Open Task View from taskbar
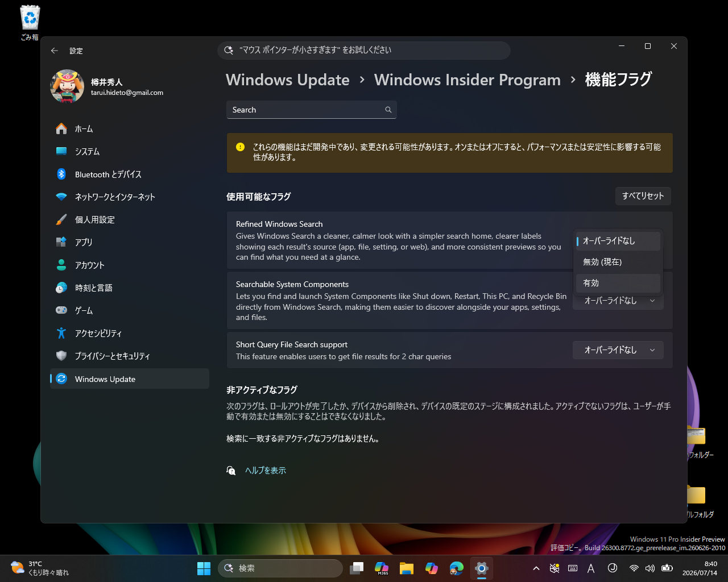The width and height of the screenshot is (728, 582). pyautogui.click(x=357, y=568)
